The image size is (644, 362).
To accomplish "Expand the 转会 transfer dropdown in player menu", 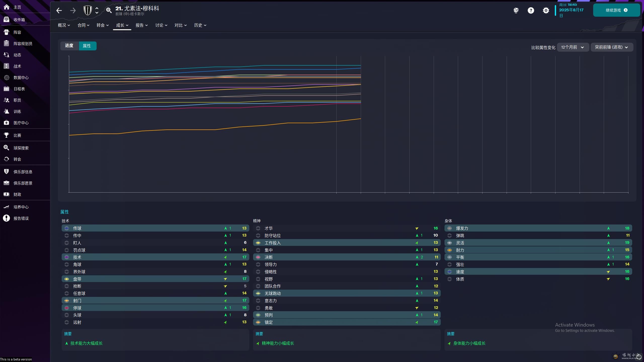I will [x=103, y=25].
